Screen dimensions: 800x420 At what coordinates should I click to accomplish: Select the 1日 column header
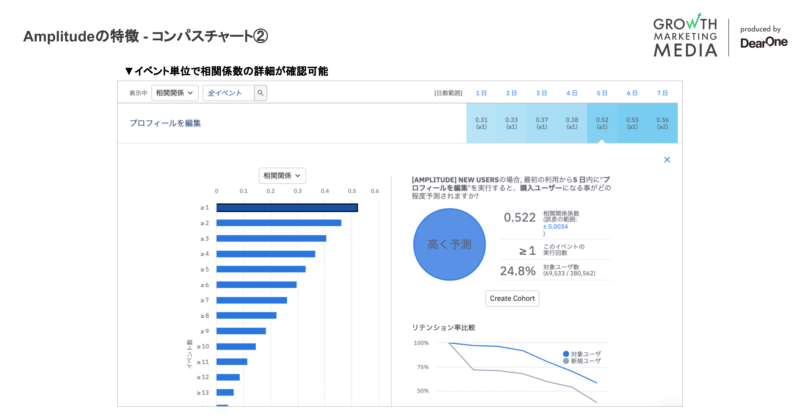pyautogui.click(x=481, y=93)
